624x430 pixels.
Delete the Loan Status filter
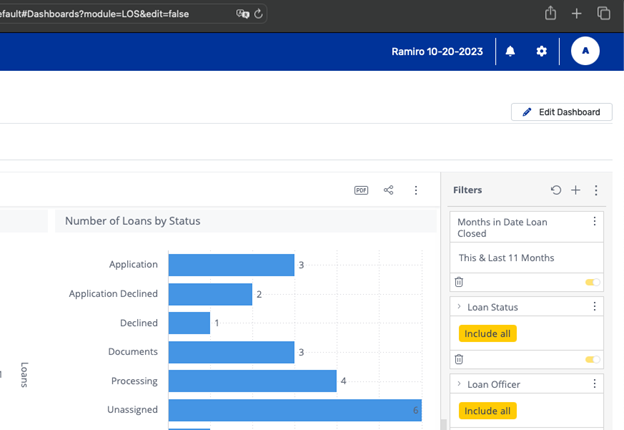(459, 359)
